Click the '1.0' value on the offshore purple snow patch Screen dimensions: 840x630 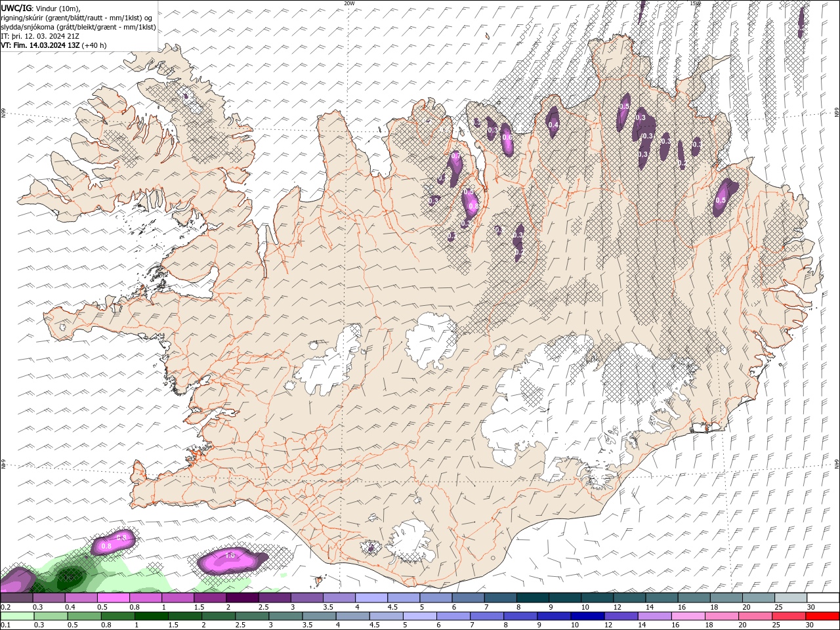point(230,555)
